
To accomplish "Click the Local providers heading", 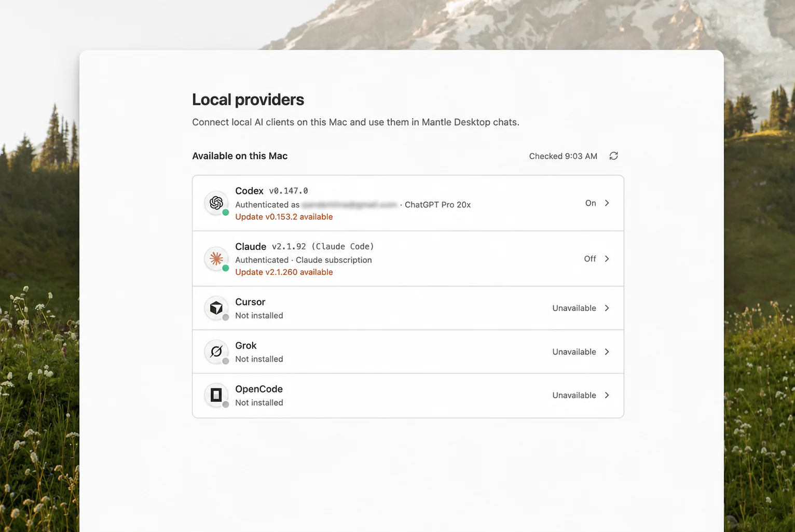I will pos(248,100).
